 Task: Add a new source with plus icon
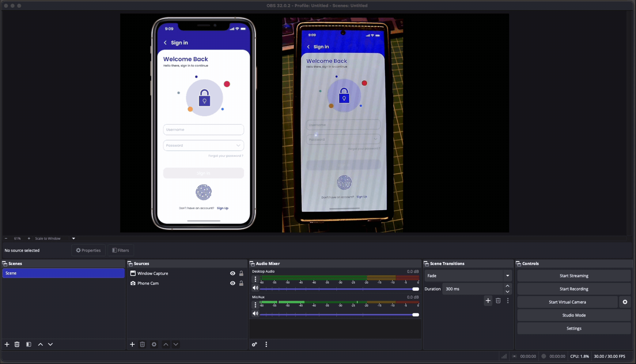132,344
